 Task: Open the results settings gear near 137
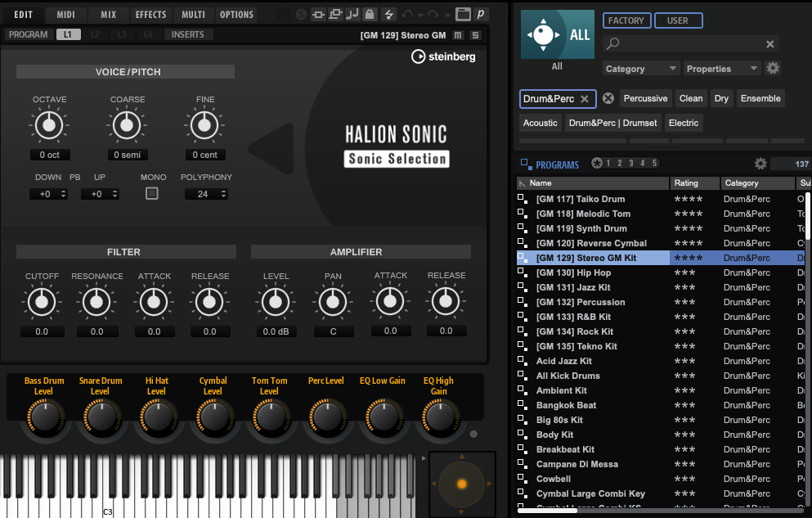[x=760, y=164]
